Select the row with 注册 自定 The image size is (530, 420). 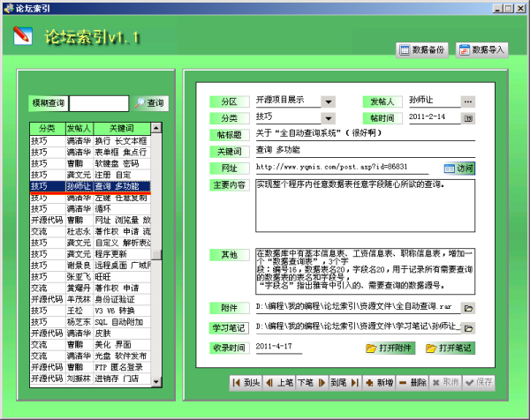pos(90,175)
